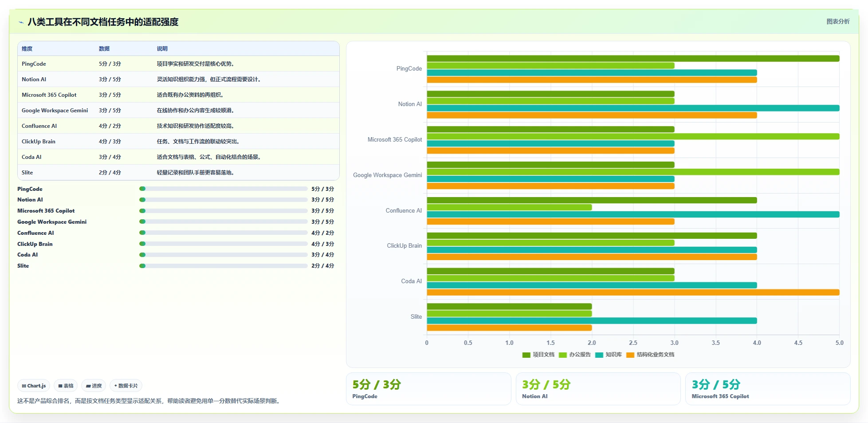Viewport: 868px width, 423px height.
Task: Click the 维度 table column header
Action: tap(27, 49)
